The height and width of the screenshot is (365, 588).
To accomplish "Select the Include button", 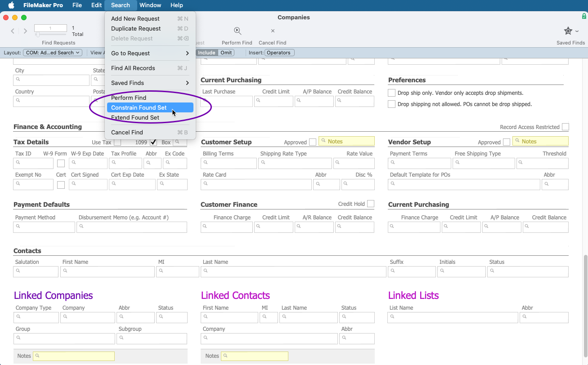I will coord(206,53).
